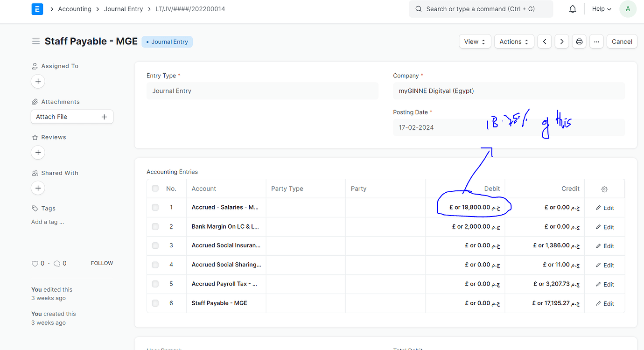Go to Accounting in the breadcrumb

tap(75, 9)
